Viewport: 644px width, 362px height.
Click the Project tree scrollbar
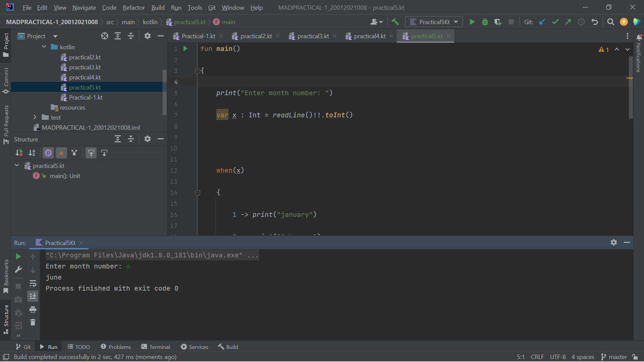tap(164, 92)
